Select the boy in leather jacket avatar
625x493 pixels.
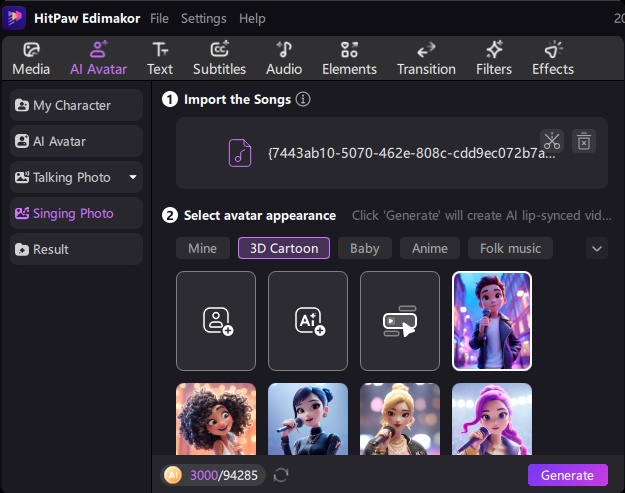click(x=492, y=321)
